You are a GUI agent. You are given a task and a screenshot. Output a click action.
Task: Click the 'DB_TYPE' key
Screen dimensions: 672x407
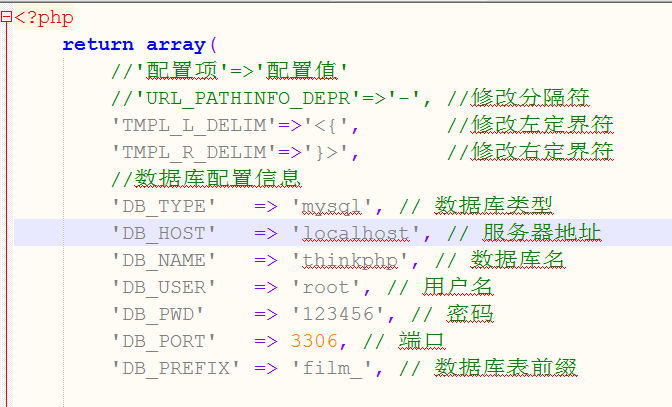click(x=164, y=207)
